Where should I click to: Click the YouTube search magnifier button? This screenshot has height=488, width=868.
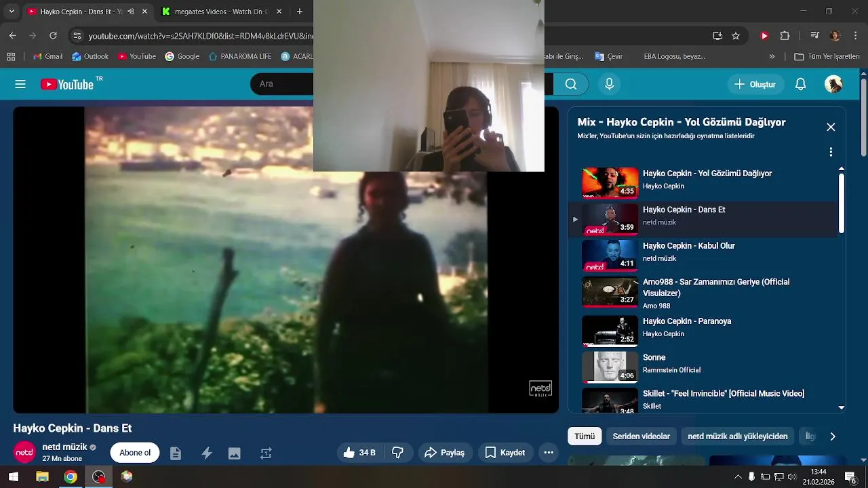571,84
